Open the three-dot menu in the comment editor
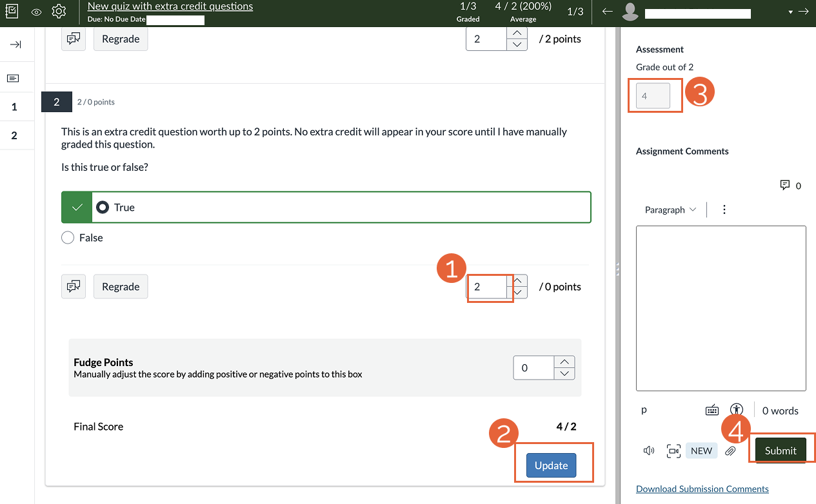The height and width of the screenshot is (504, 816). point(724,209)
